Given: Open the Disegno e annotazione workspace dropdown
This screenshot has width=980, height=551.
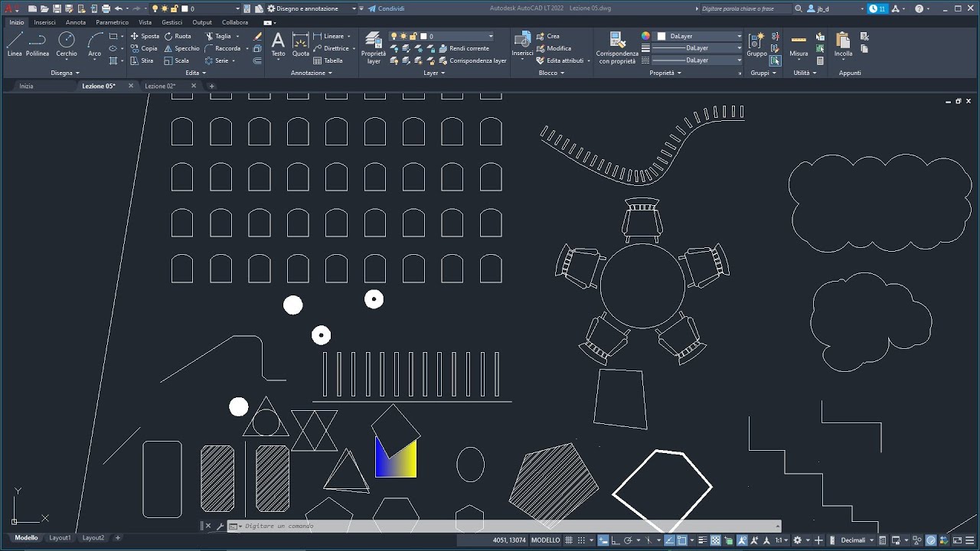Looking at the screenshot, I should click(312, 8).
